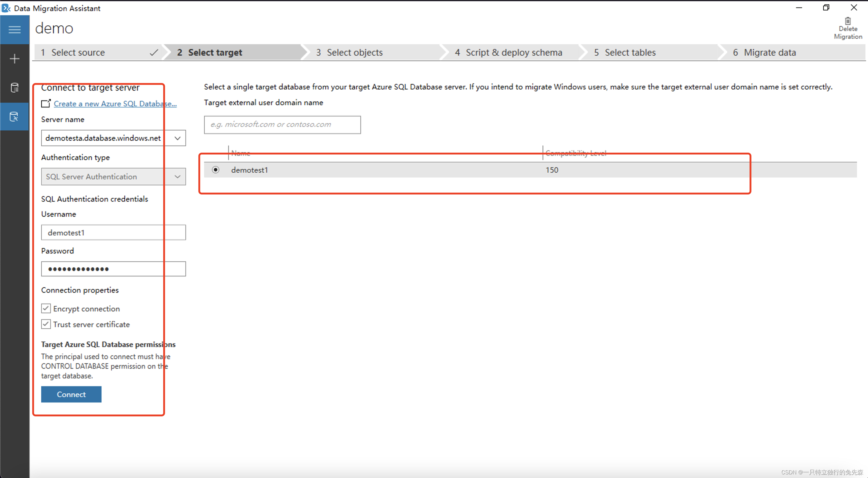868x478 pixels.
Task: Open the Migrations icon in sidebar
Action: point(14,117)
